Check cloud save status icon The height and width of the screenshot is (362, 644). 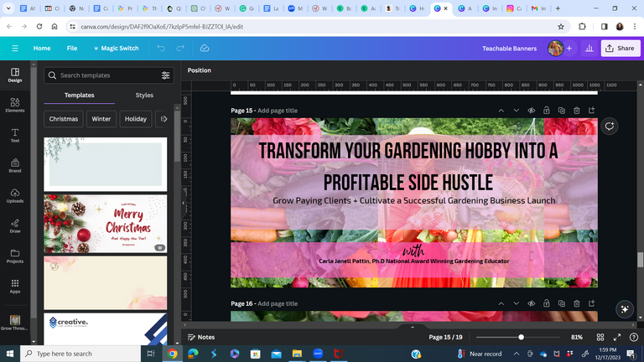pos(204,49)
